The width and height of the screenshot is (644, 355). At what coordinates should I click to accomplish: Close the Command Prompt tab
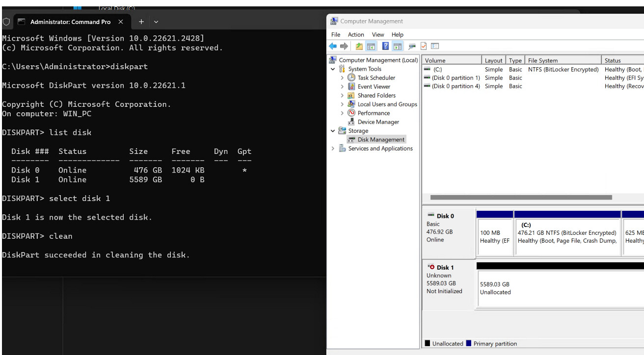pyautogui.click(x=121, y=22)
